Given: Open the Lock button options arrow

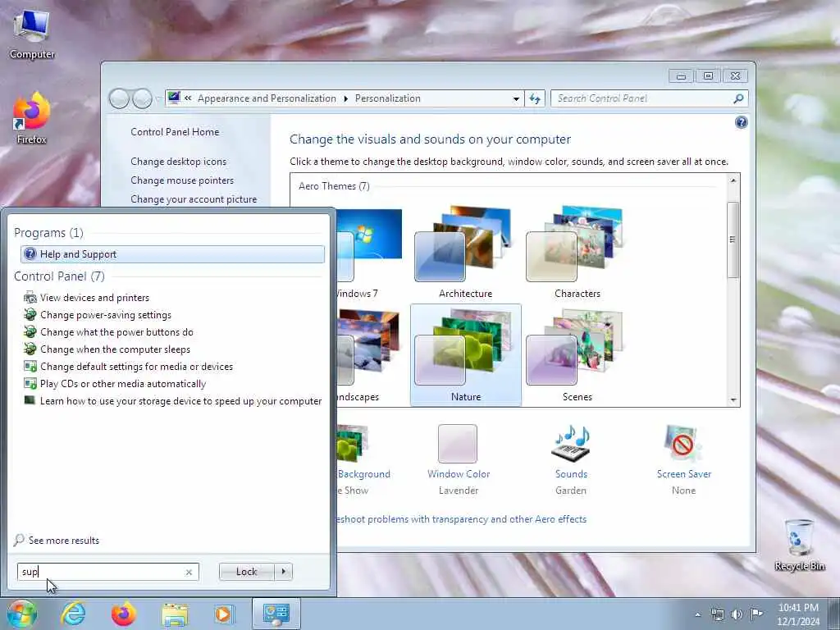Looking at the screenshot, I should (283, 572).
